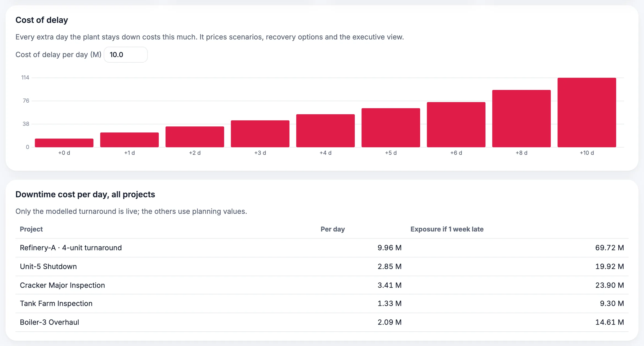Click the +0 d bar in the chart
The width and height of the screenshot is (644, 346).
tap(64, 143)
